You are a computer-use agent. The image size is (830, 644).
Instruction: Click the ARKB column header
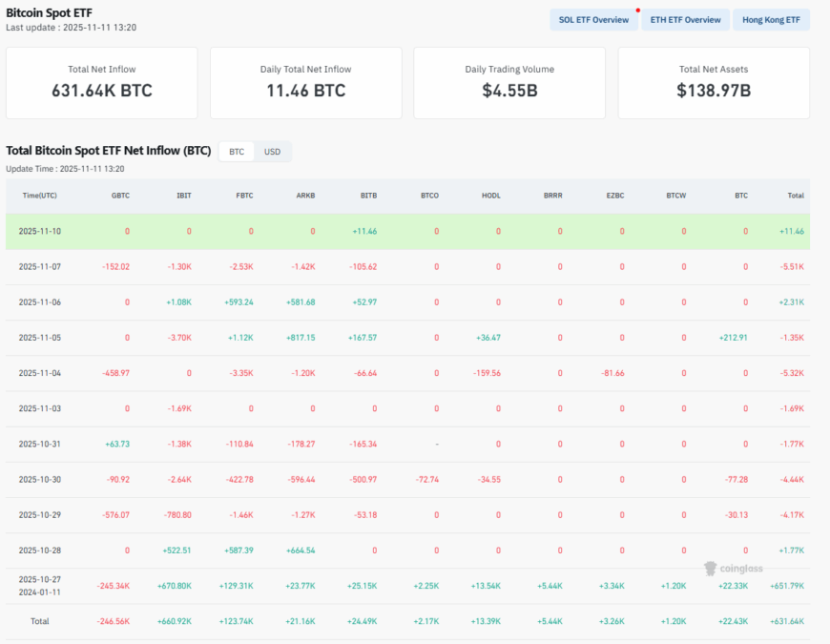(306, 196)
